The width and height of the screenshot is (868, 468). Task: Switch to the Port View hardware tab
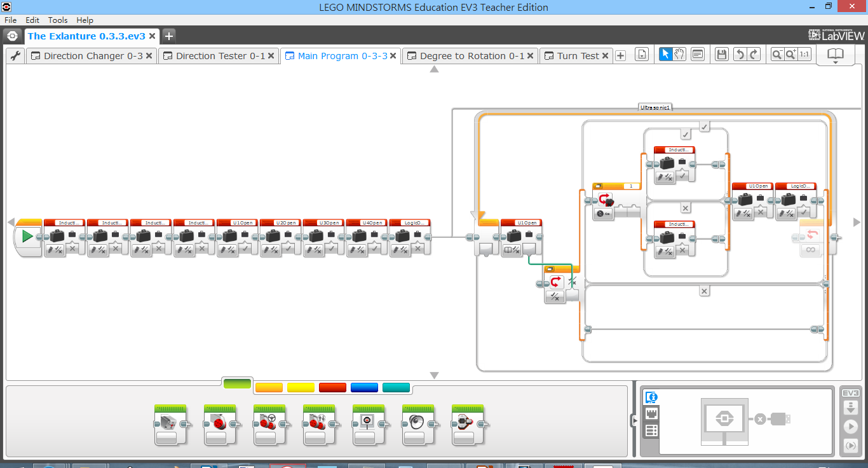click(x=651, y=414)
